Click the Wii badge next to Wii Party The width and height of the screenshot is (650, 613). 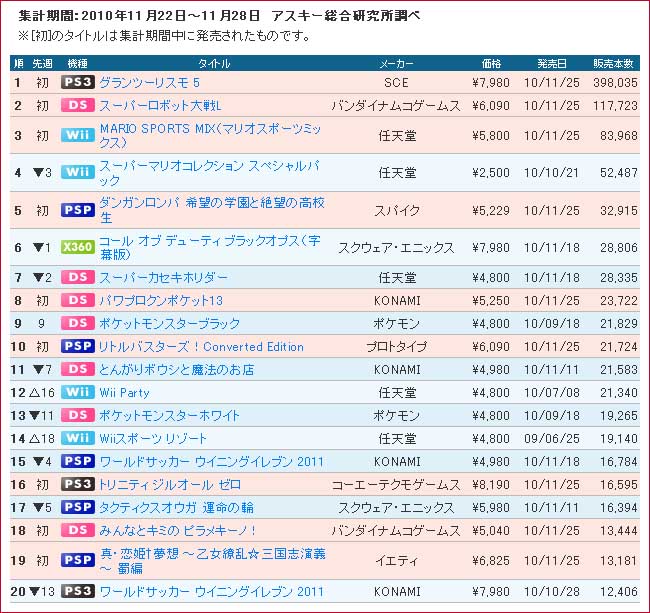tap(78, 392)
